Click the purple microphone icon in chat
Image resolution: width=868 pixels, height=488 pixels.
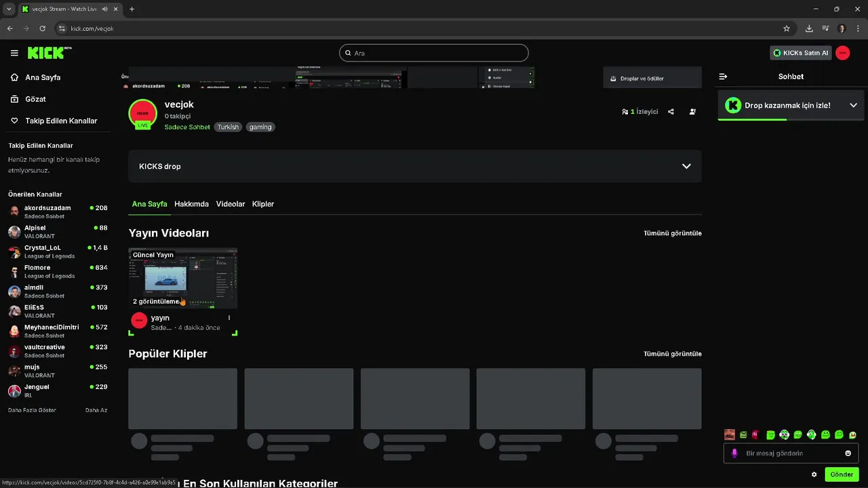tap(734, 453)
